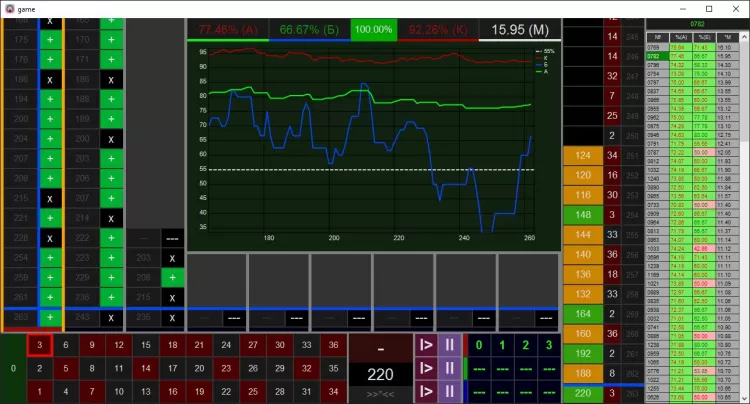Select the 77.46% (A) indicator
The height and width of the screenshot is (404, 750).
(228, 29)
